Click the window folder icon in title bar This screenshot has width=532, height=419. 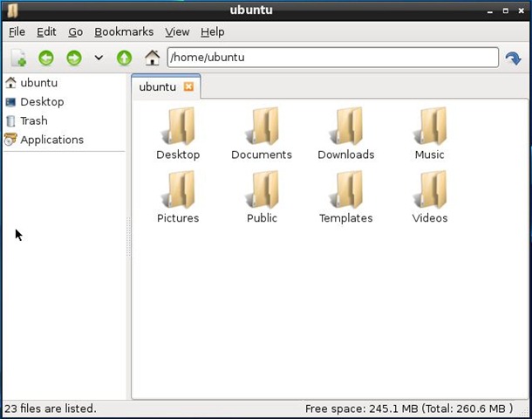pos(12,10)
